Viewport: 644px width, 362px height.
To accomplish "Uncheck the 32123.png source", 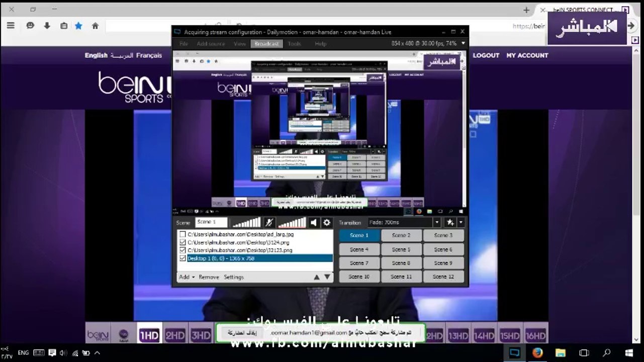I will [x=183, y=250].
